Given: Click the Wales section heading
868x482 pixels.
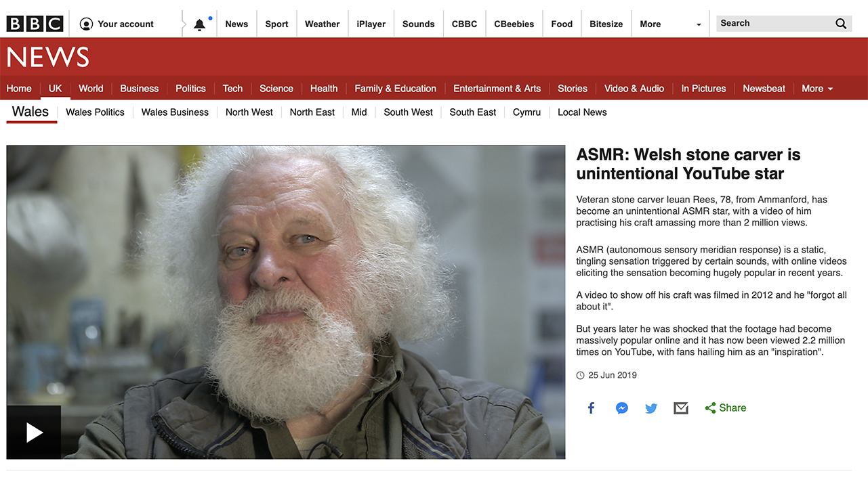Looking at the screenshot, I should click(x=30, y=112).
